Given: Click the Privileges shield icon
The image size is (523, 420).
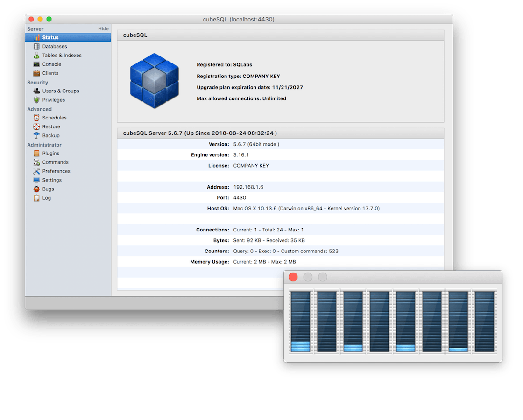Looking at the screenshot, I should 37,100.
